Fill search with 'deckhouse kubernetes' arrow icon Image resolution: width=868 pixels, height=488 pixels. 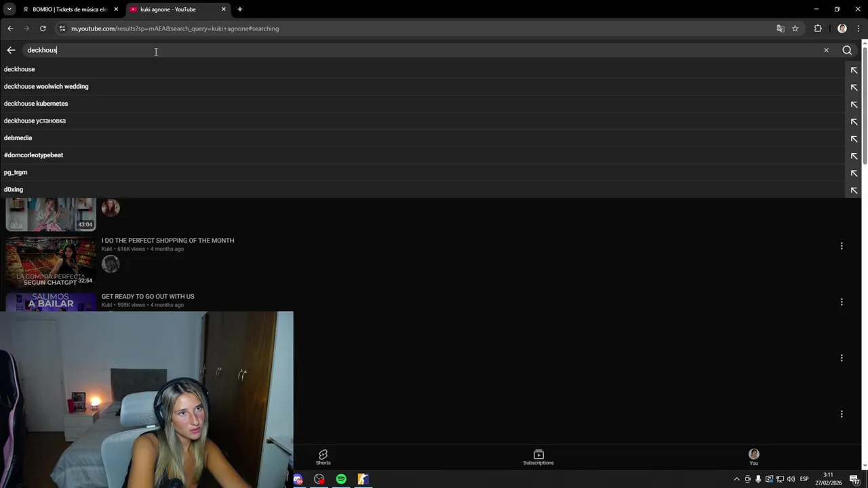(854, 104)
